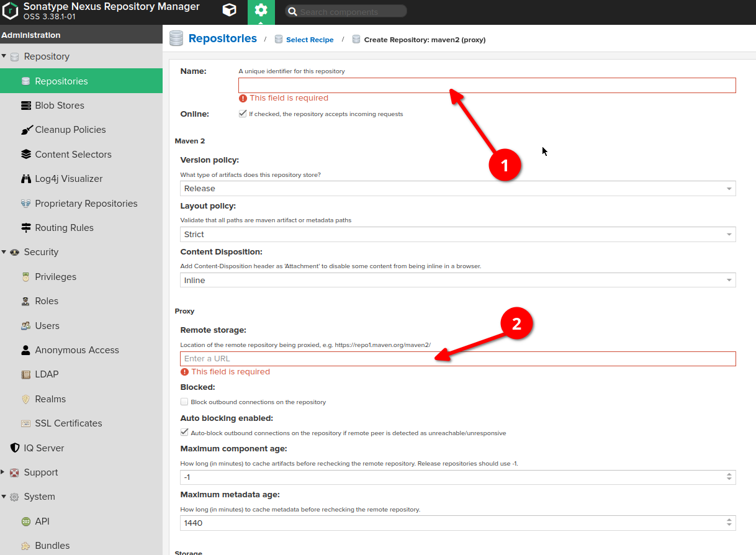The image size is (756, 555).
Task: Click the Sonatype Nexus logo icon
Action: (11, 12)
